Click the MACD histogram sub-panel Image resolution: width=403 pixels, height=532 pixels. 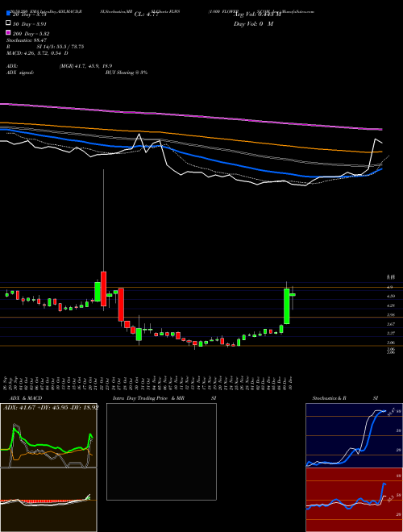click(x=48, y=500)
